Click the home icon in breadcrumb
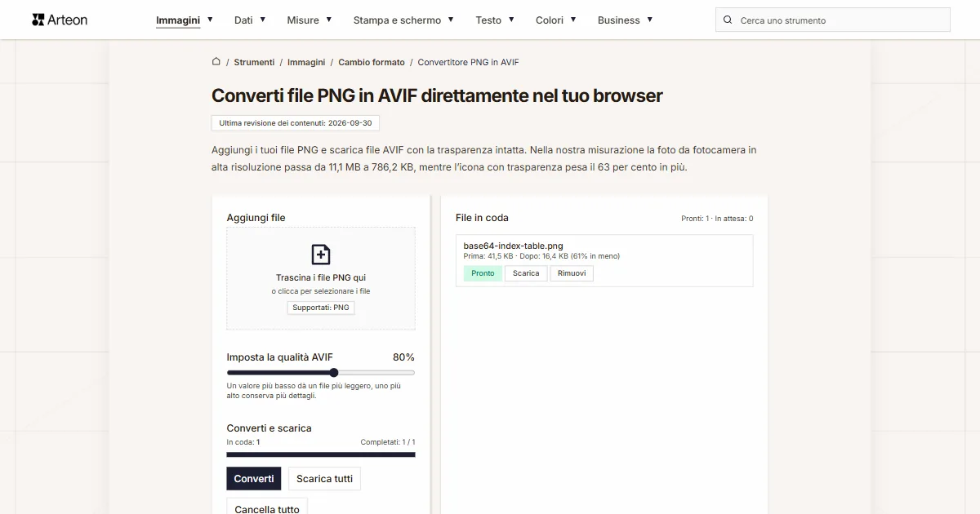The height and width of the screenshot is (514, 980). (x=216, y=62)
